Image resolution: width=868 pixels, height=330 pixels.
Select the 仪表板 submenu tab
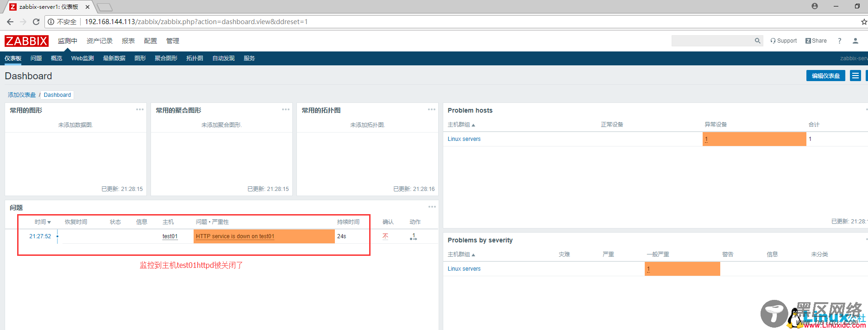tap(13, 58)
